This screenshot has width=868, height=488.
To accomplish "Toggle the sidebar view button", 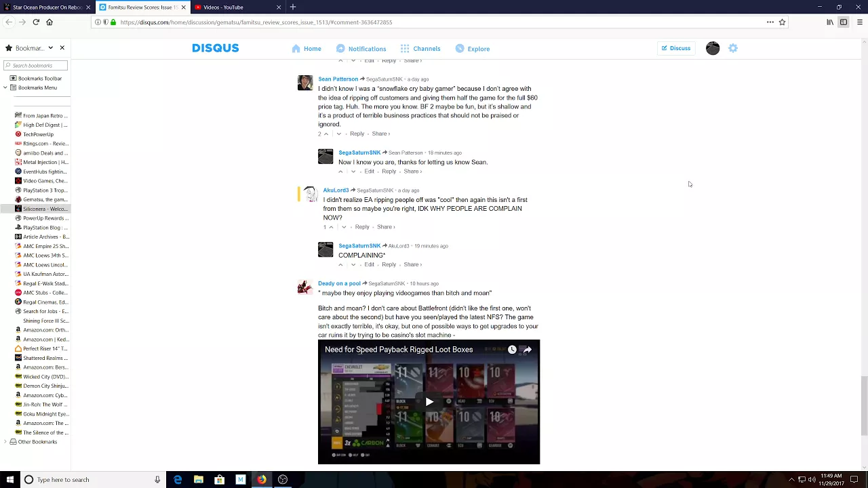I will [x=844, y=22].
